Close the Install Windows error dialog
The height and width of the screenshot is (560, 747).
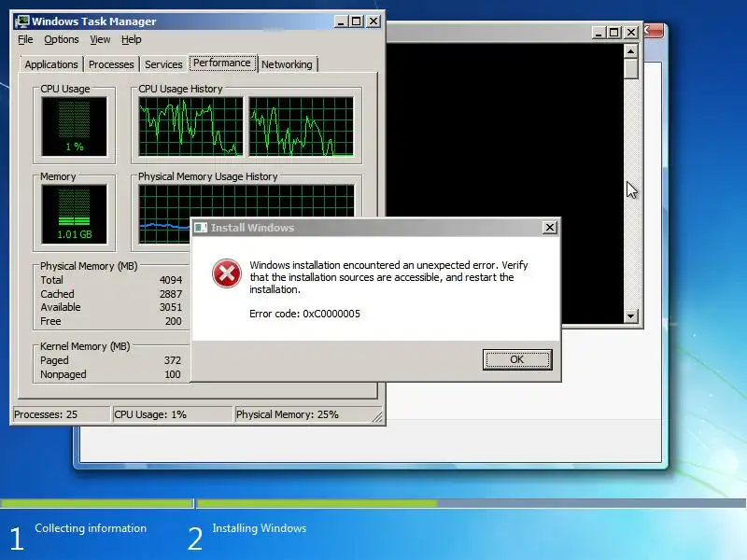pyautogui.click(x=550, y=228)
